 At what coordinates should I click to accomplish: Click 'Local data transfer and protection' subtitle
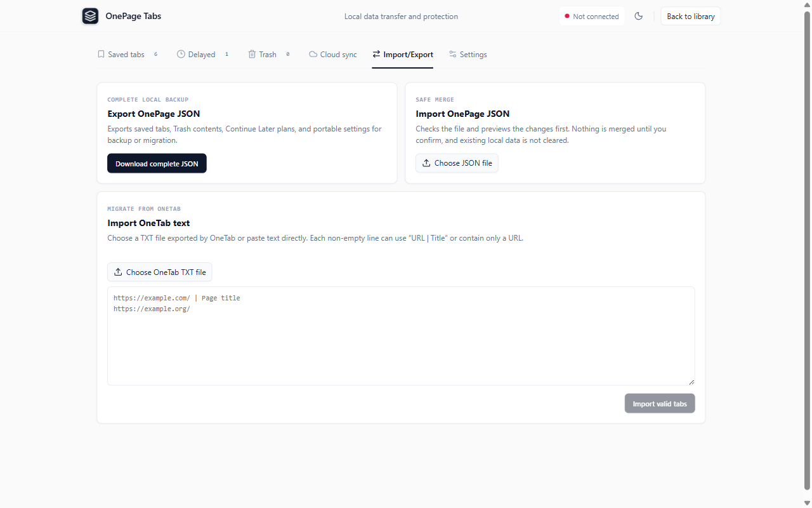401,17
